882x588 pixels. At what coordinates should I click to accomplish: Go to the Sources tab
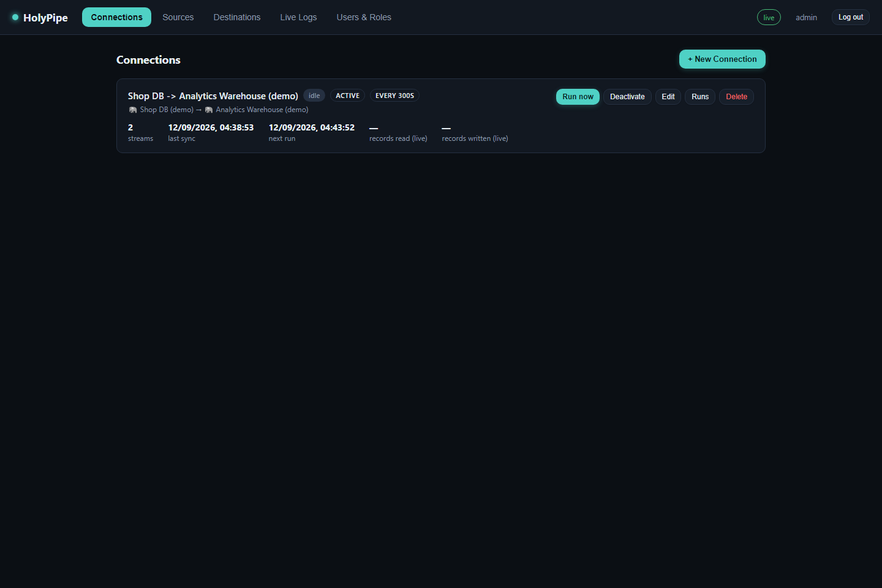point(178,17)
